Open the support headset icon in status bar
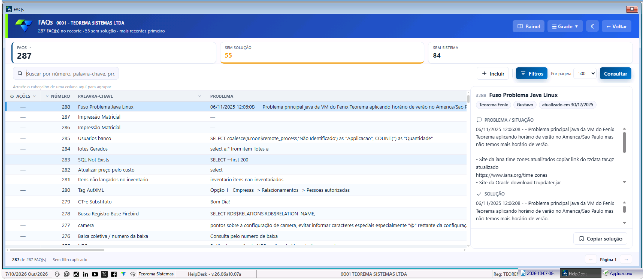This screenshot has height=280, width=644. click(57, 274)
